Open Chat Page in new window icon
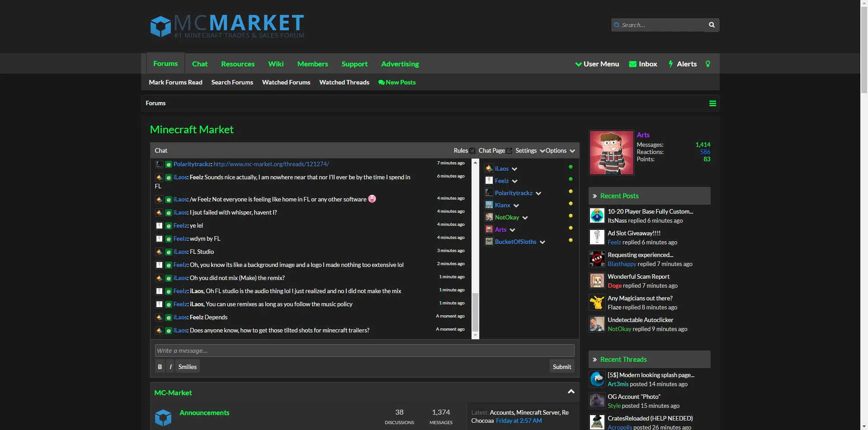The image size is (868, 430). click(509, 151)
